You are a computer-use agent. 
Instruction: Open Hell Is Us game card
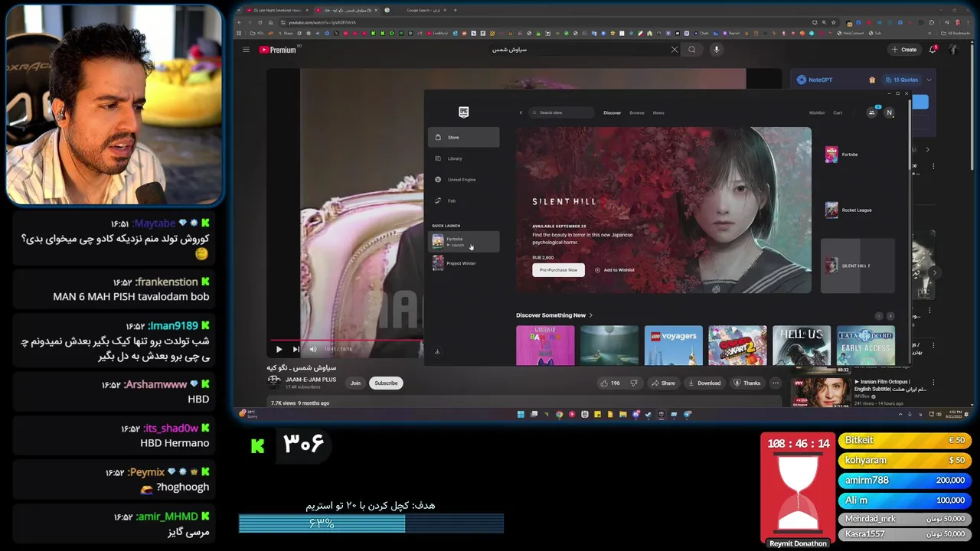point(802,345)
